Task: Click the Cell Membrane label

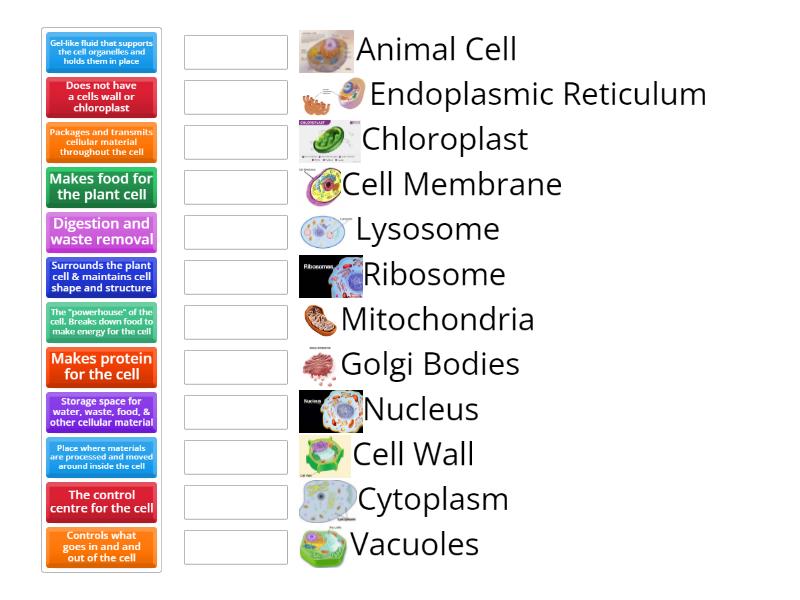Action: click(452, 184)
